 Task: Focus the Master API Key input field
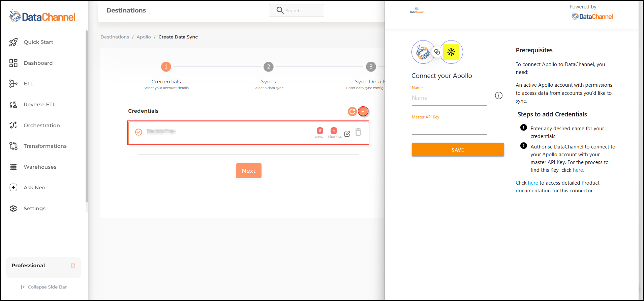[449, 128]
